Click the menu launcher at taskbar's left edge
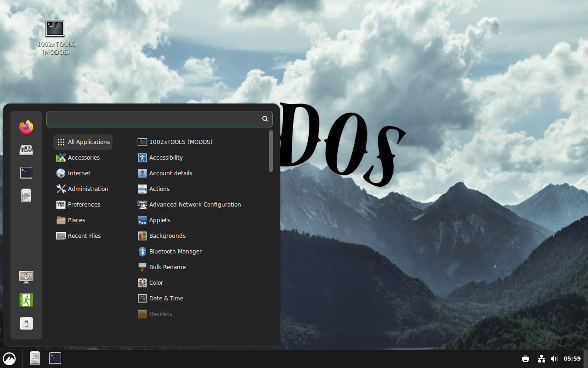The image size is (588, 368). click(x=9, y=358)
